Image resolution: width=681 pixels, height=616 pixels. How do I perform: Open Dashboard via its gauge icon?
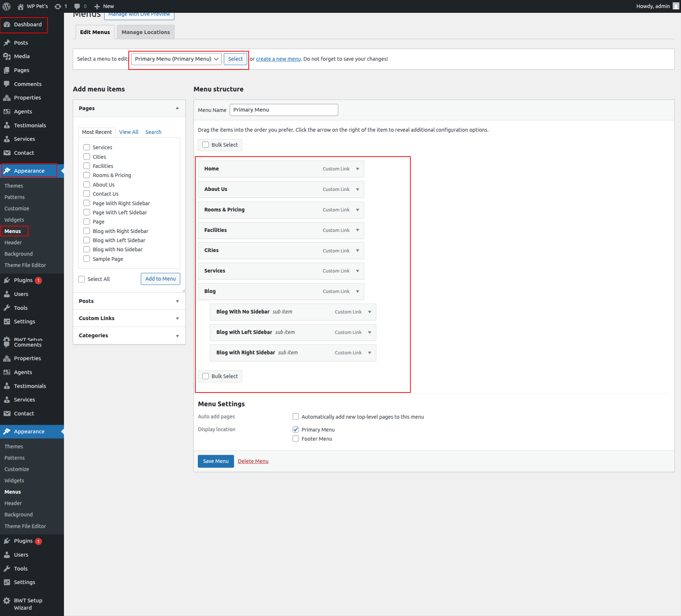pos(7,25)
